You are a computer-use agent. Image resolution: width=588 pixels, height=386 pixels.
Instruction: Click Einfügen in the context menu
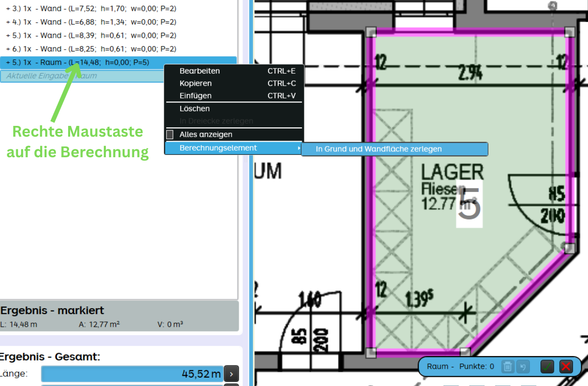(196, 96)
